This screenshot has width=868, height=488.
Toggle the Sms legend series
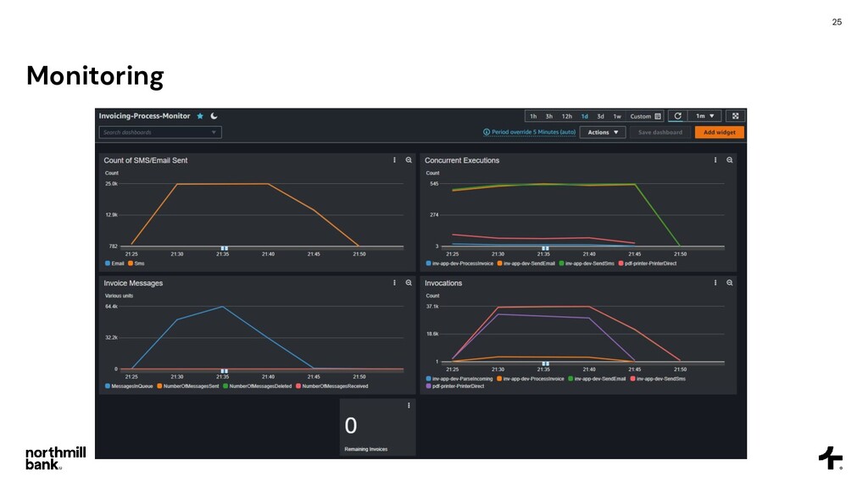pyautogui.click(x=136, y=263)
